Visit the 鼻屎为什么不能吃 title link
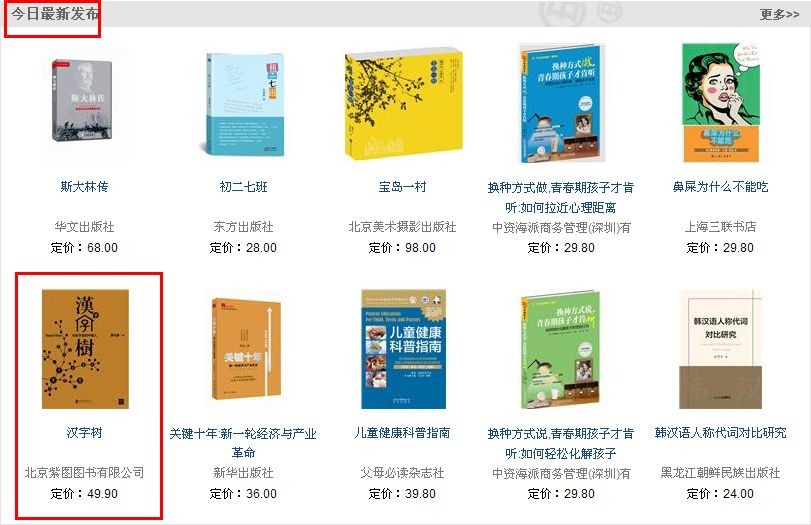The width and height of the screenshot is (811, 525). point(720,187)
